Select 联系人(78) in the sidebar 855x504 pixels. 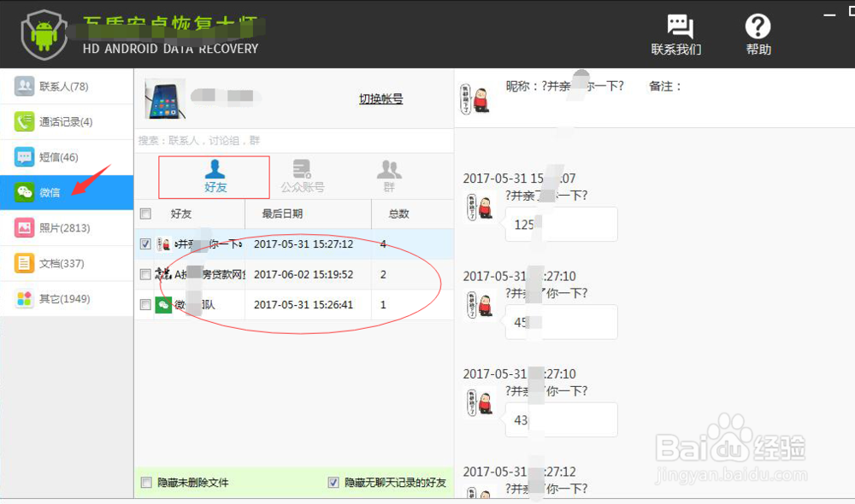[67, 86]
